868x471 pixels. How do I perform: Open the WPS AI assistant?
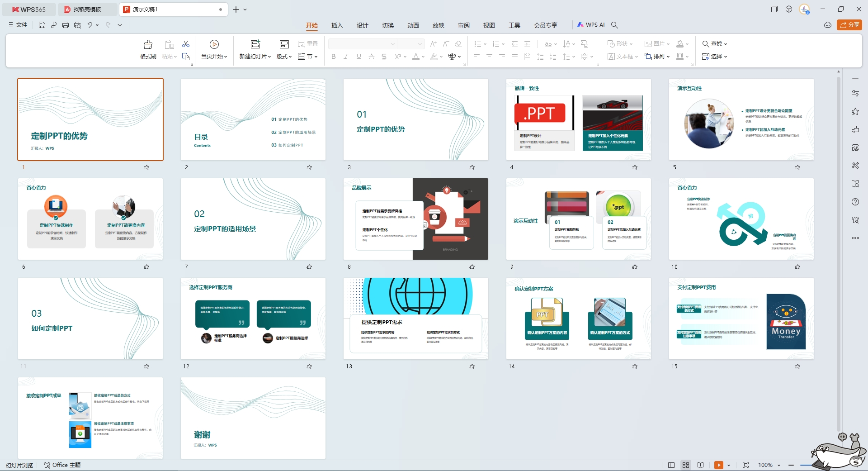point(591,25)
